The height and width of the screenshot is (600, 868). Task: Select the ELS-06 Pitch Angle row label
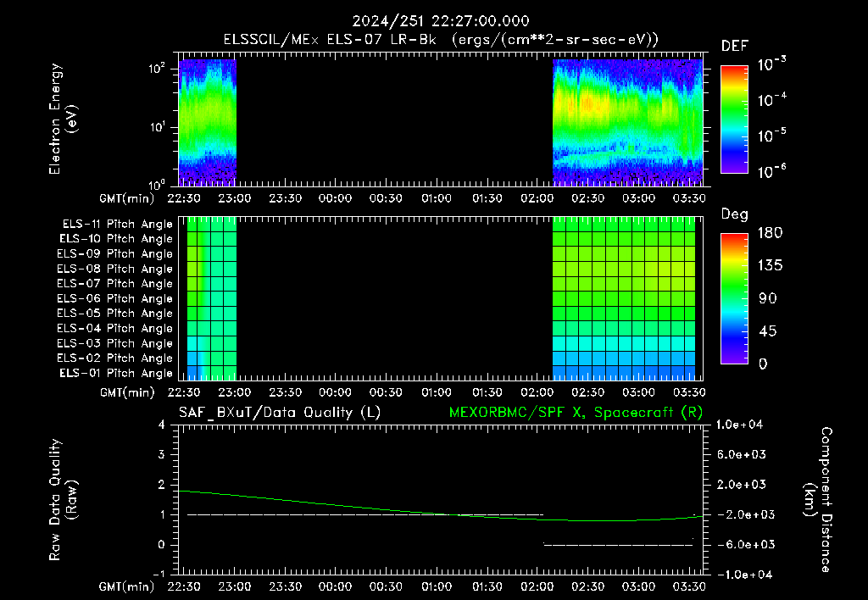point(114,298)
